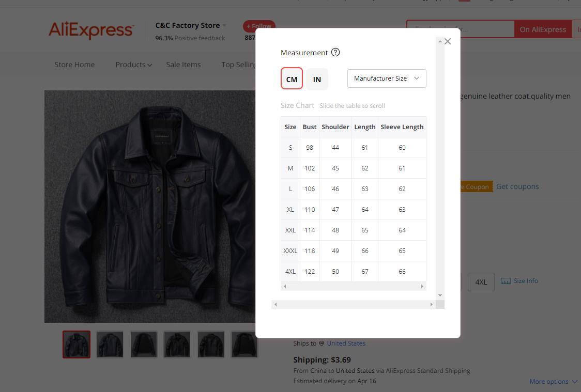Screen dimensions: 581x392
Task: Click the size table scroll left arrow
Action: pos(285,286)
